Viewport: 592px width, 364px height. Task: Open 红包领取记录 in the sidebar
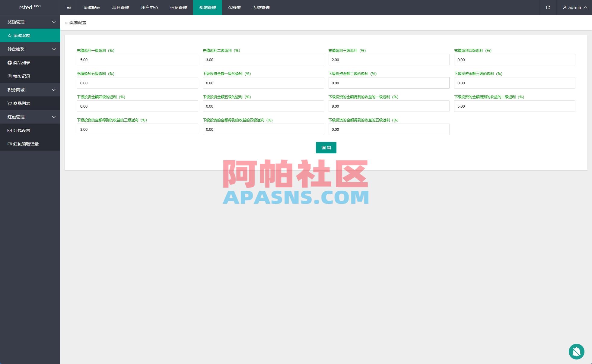click(26, 144)
